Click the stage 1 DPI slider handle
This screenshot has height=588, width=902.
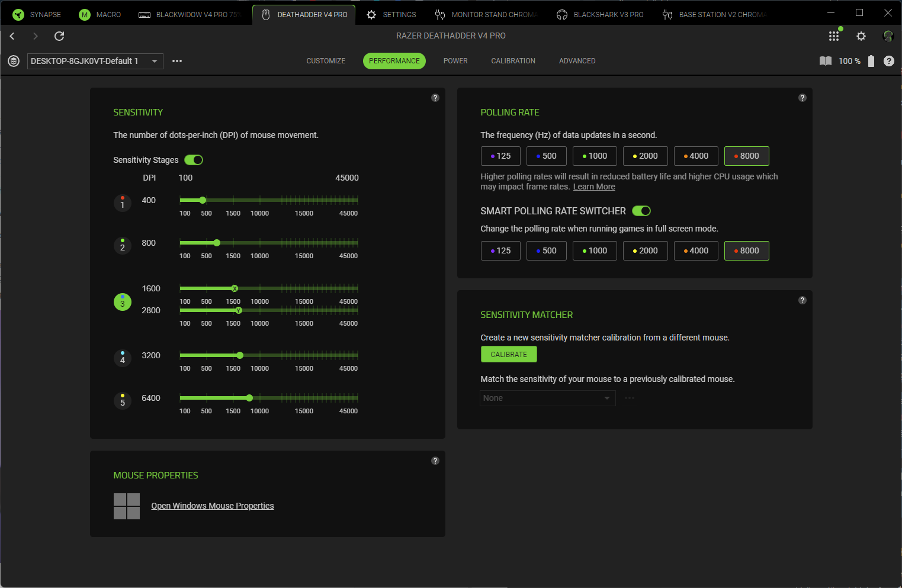[203, 200]
